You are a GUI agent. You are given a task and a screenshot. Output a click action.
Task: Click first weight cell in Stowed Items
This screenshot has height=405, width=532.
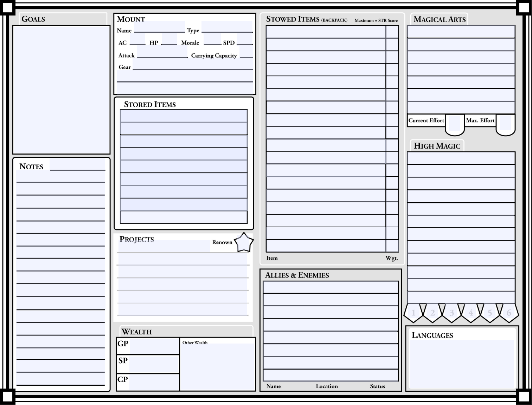pos(392,32)
